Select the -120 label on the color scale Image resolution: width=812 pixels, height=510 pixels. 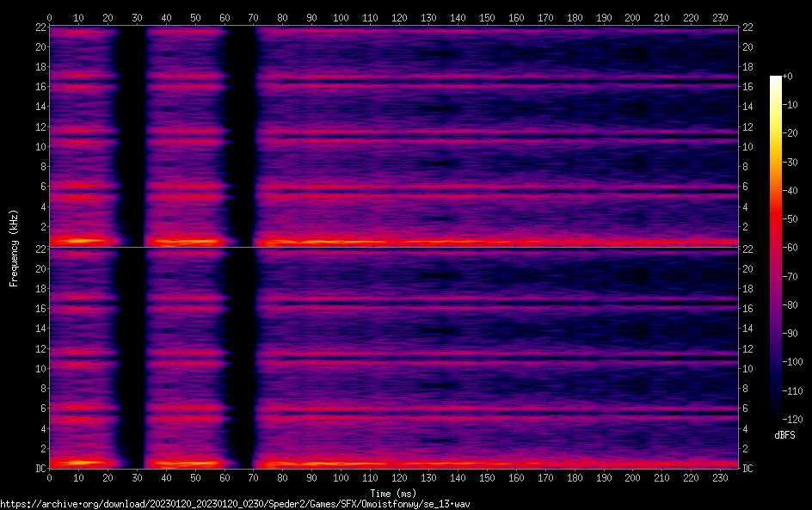tap(787, 420)
